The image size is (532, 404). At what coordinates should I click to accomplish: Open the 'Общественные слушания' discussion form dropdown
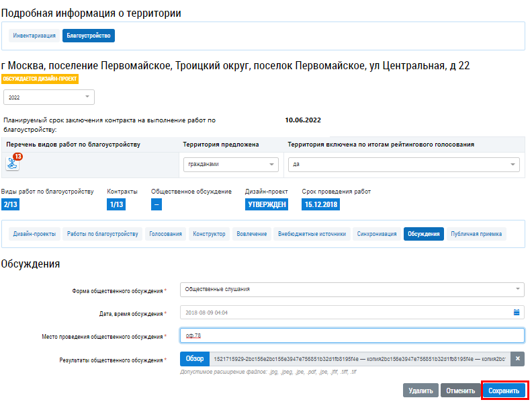tap(352, 289)
